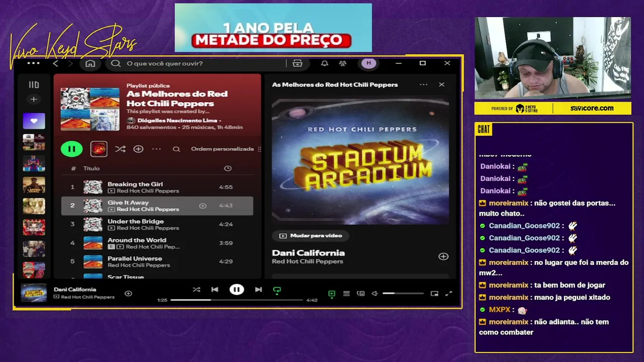Open the profile avatar 'H' menu
The width and height of the screenshot is (644, 362).
click(x=369, y=63)
